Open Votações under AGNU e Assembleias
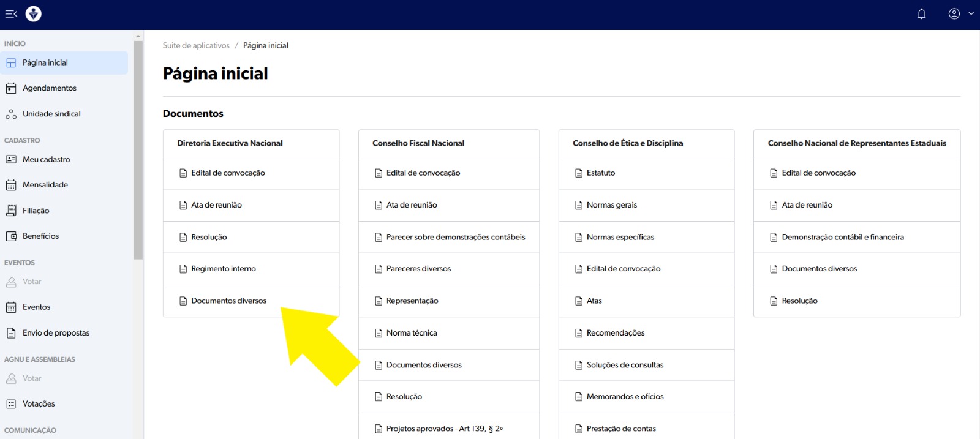Image resolution: width=980 pixels, height=439 pixels. pyautogui.click(x=39, y=404)
